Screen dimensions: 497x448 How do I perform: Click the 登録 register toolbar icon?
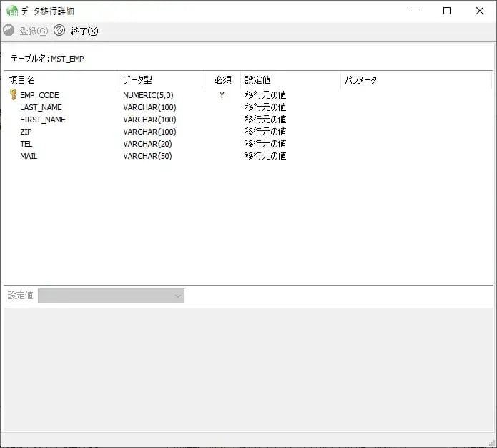coord(9,31)
